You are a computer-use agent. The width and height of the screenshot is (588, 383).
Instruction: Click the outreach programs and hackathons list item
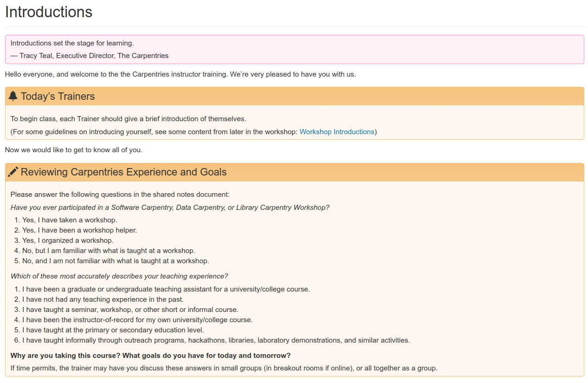216,340
